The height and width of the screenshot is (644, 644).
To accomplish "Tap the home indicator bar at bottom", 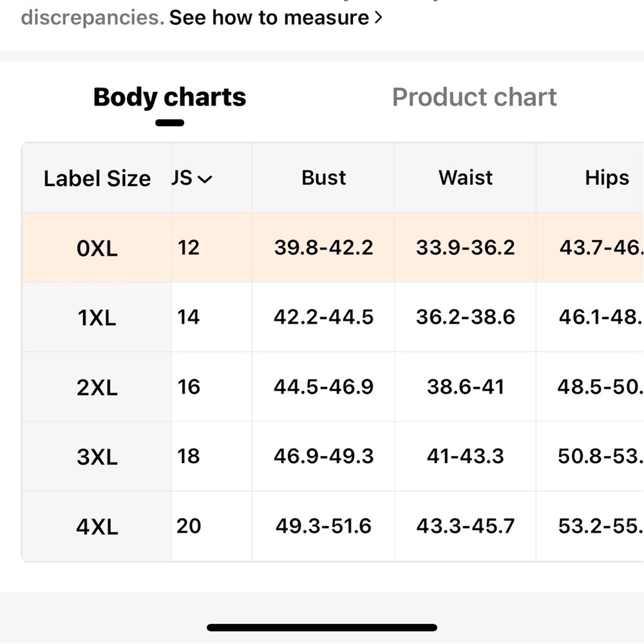I will coord(322,627).
